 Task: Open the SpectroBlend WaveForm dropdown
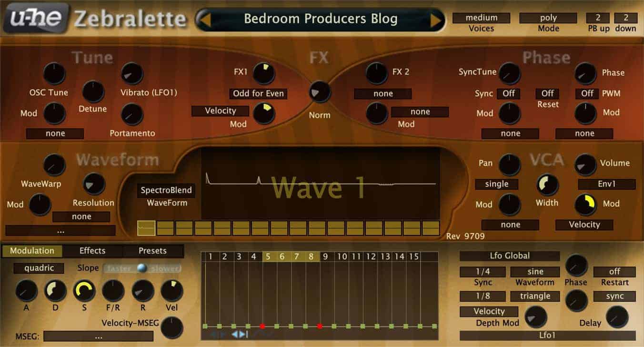click(x=166, y=190)
